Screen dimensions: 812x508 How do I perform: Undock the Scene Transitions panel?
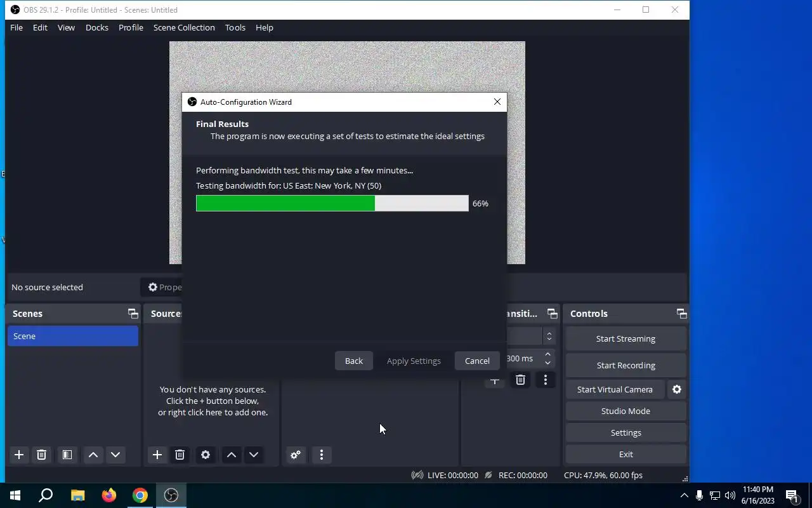(553, 313)
